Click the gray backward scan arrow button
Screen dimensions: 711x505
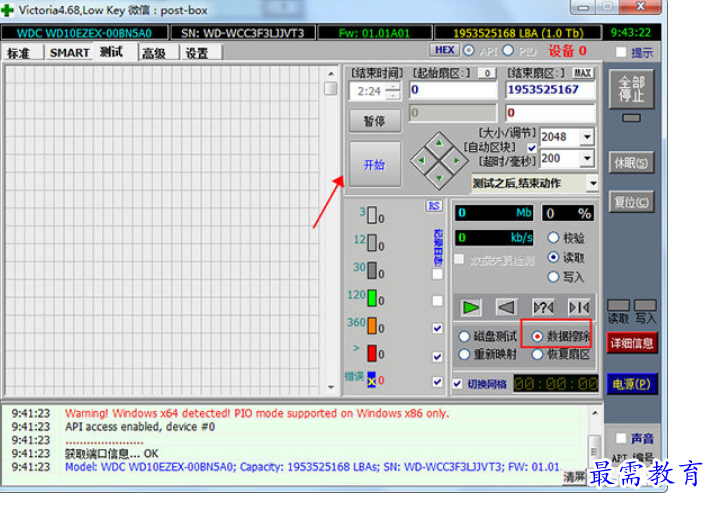click(506, 308)
